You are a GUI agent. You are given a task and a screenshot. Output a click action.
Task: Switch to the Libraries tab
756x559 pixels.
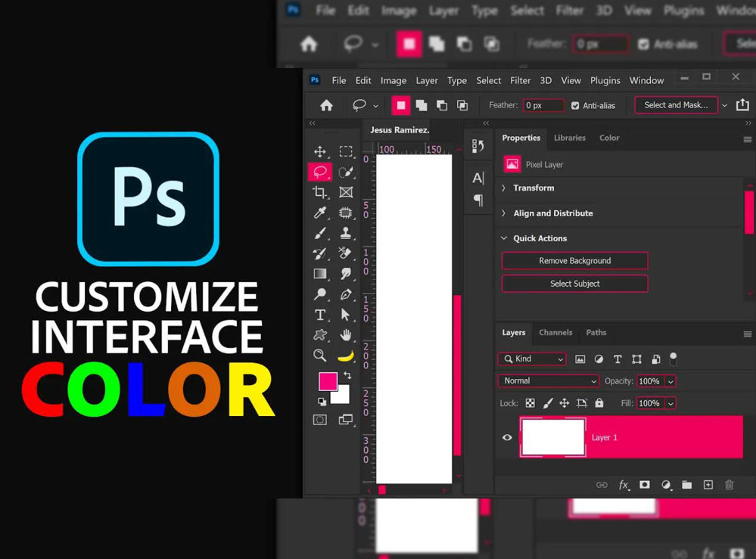569,138
